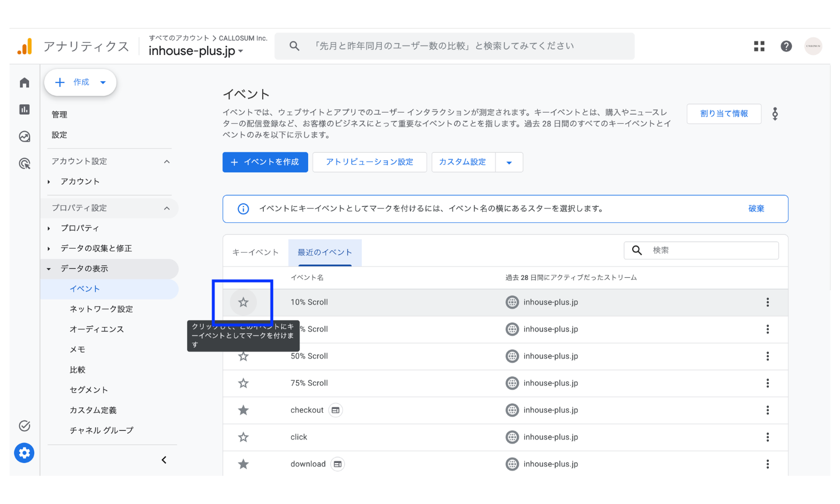Click the event-type badge icon beside checkout

coord(335,410)
